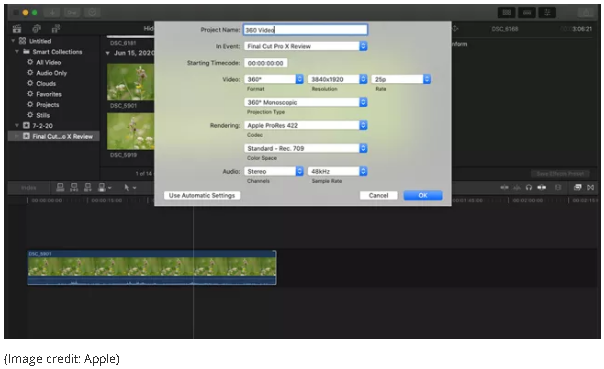
Task: Open the video Format dropdown showing 360°
Action: tap(273, 79)
